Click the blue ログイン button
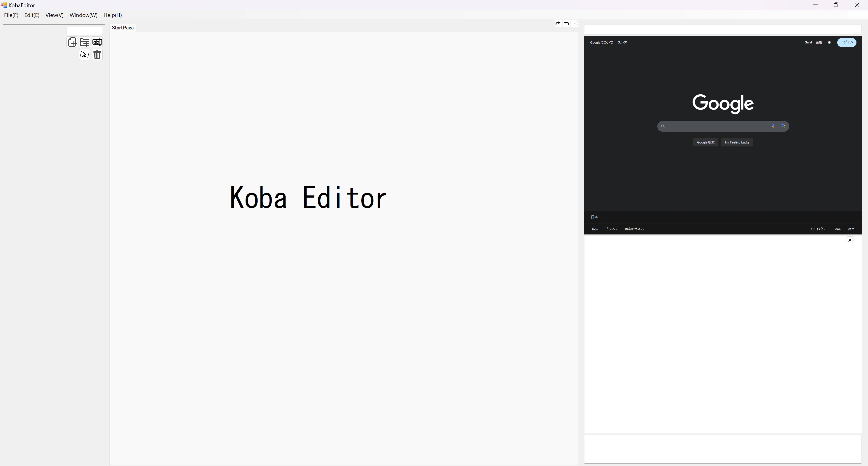The image size is (868, 466). pos(847,43)
